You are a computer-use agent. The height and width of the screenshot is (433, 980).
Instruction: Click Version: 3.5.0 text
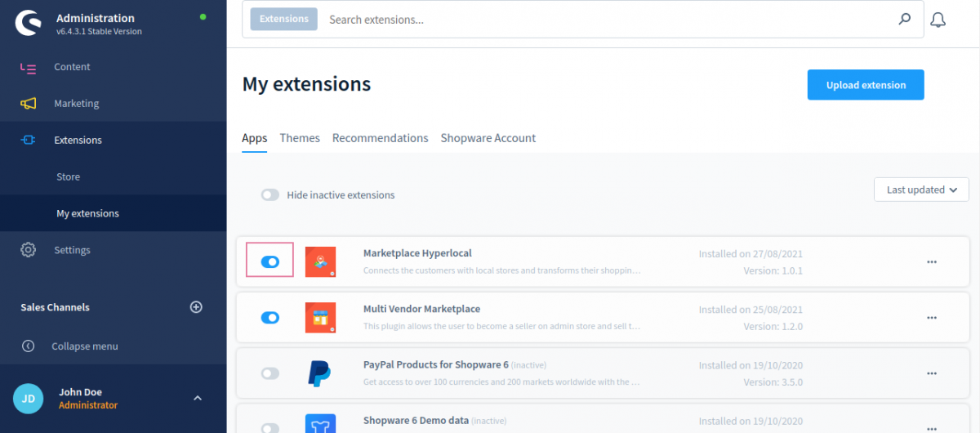click(x=773, y=382)
